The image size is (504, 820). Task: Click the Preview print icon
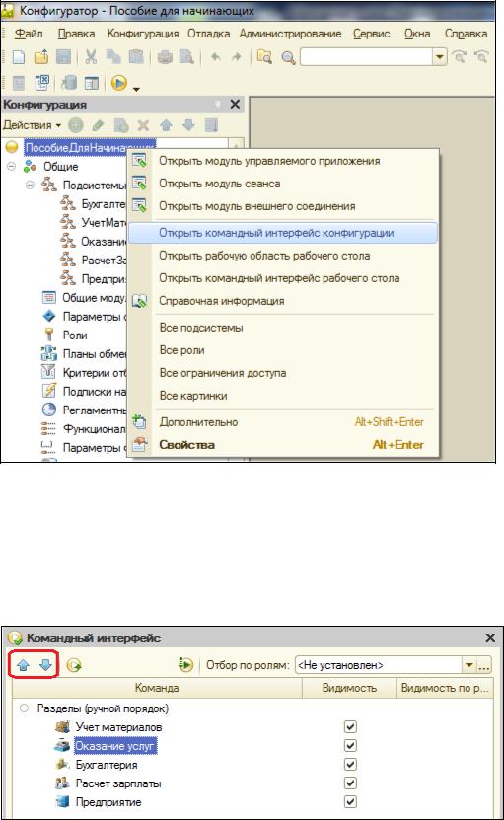(x=186, y=56)
